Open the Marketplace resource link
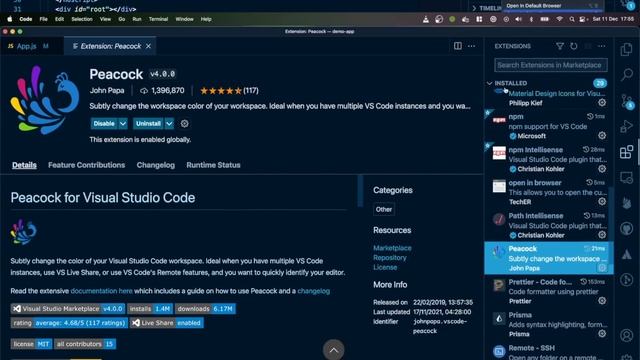The width and height of the screenshot is (640, 360). pyautogui.click(x=392, y=248)
